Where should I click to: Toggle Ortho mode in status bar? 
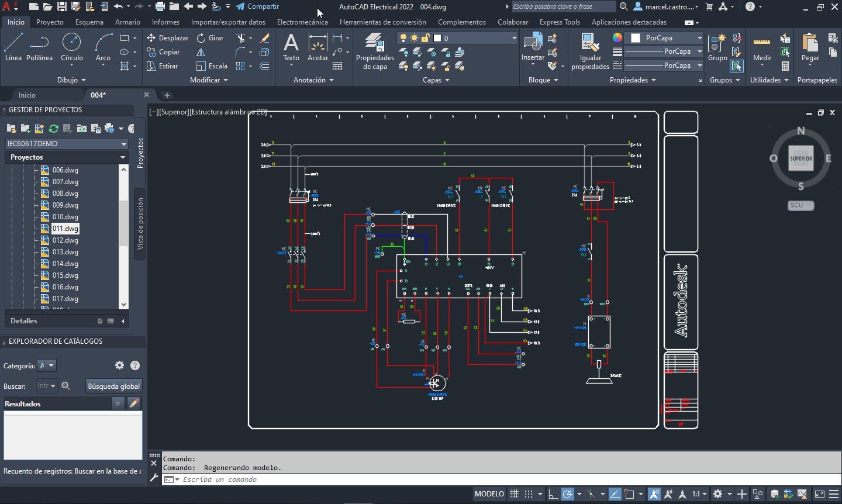[x=553, y=494]
